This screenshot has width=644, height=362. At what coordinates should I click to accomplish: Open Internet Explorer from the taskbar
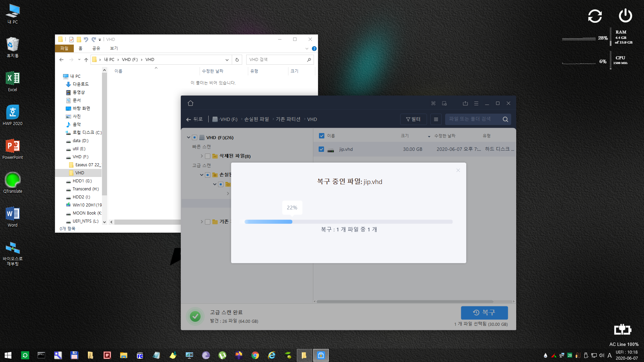[272, 355]
